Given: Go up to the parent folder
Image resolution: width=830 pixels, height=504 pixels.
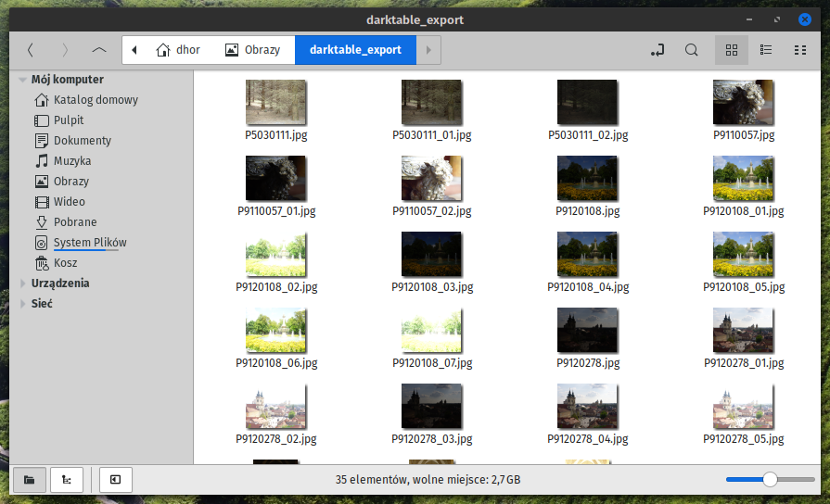Looking at the screenshot, I should click(x=99, y=50).
